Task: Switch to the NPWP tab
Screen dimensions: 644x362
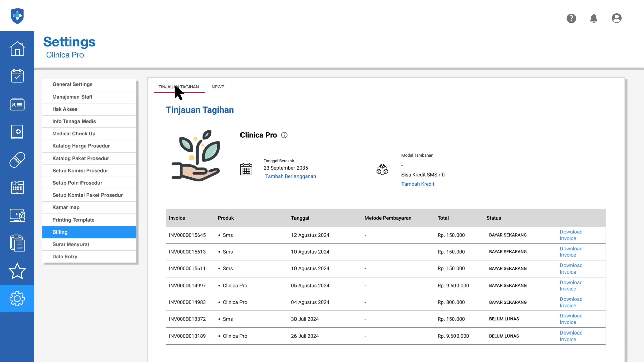Action: coord(218,87)
